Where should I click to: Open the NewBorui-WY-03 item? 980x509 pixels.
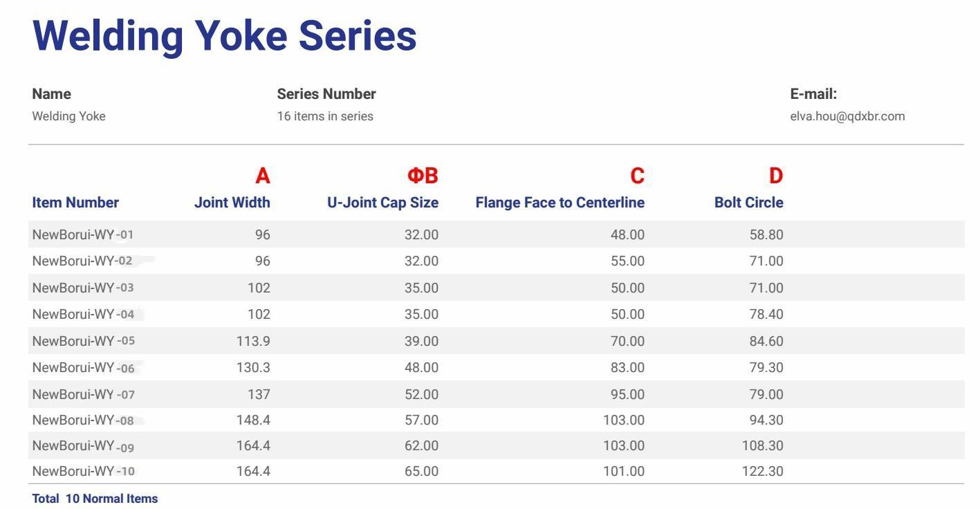(83, 288)
